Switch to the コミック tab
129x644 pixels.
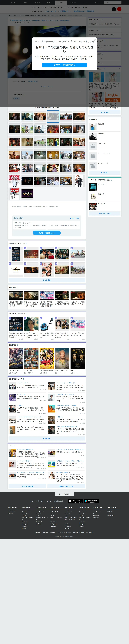pos(37,2)
